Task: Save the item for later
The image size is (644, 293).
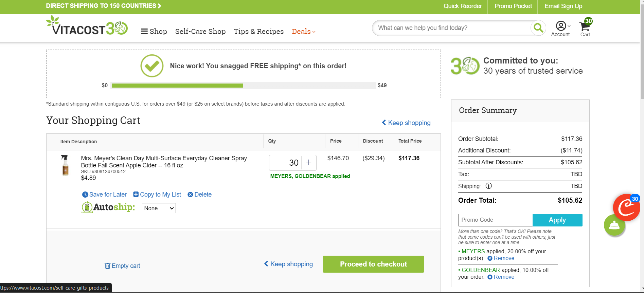Action: point(104,195)
